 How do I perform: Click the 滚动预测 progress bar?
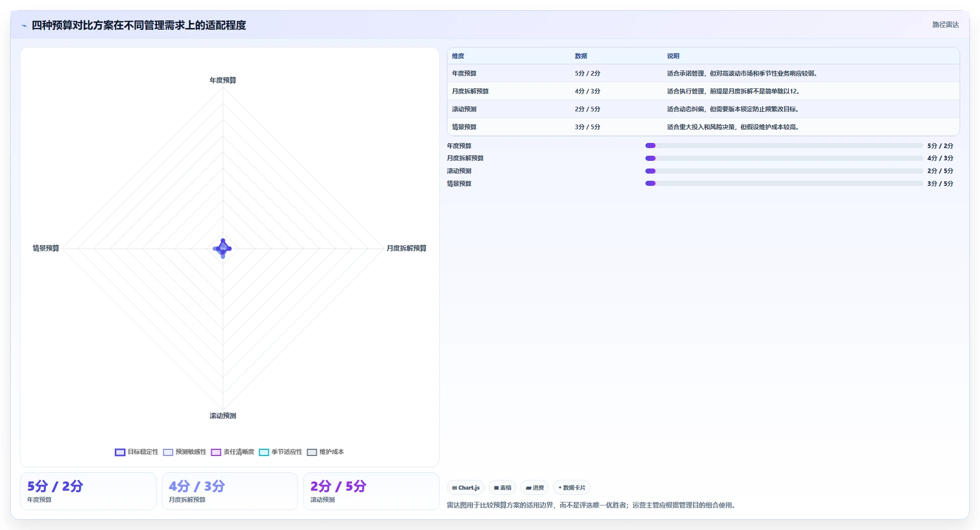[784, 171]
